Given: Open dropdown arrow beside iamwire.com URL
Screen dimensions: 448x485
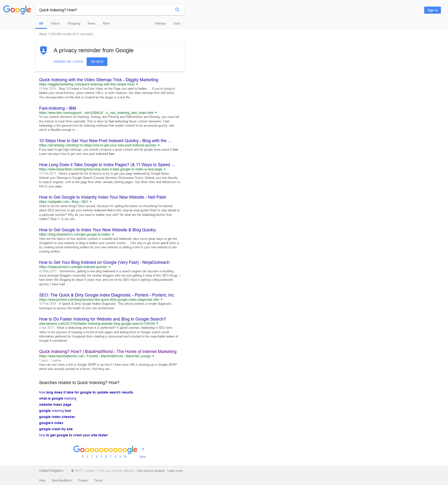Looking at the screenshot, I should [x=157, y=324].
